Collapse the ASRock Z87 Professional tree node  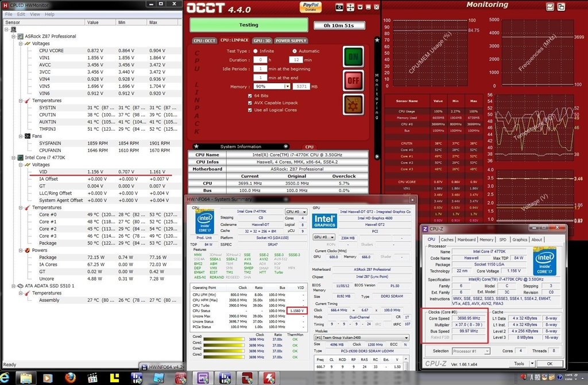[14, 36]
